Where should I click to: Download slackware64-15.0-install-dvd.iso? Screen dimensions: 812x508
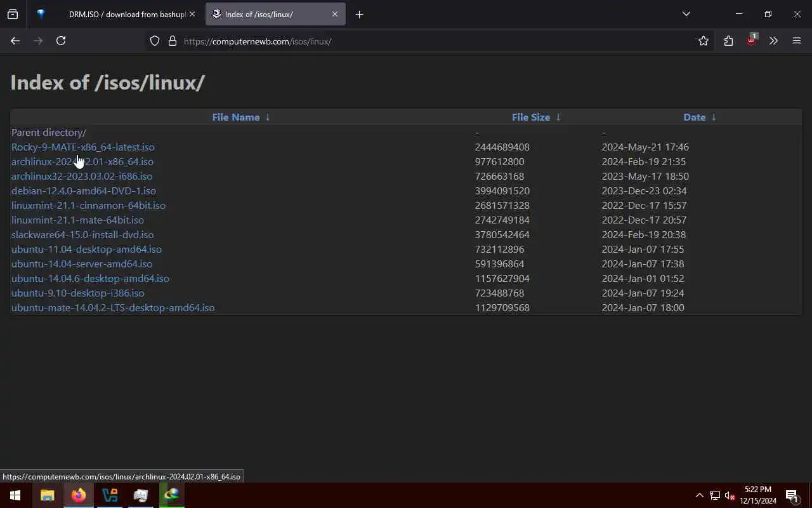[x=82, y=234]
